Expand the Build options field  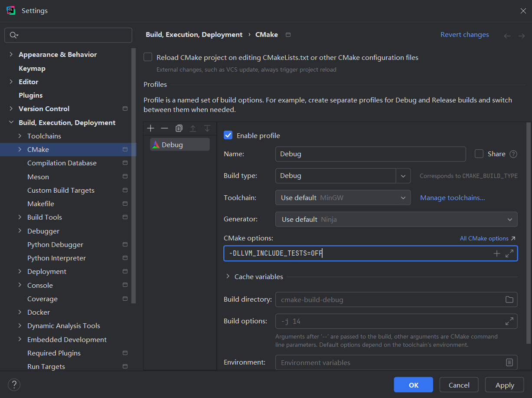509,321
